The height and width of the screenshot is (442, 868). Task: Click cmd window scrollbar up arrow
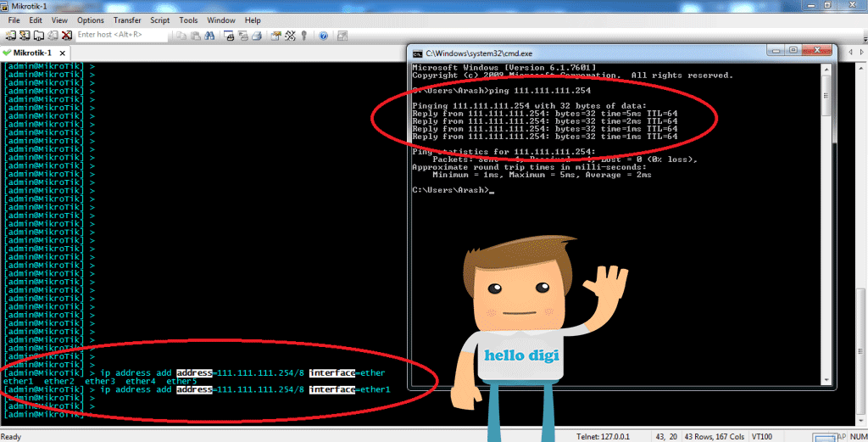(827, 70)
